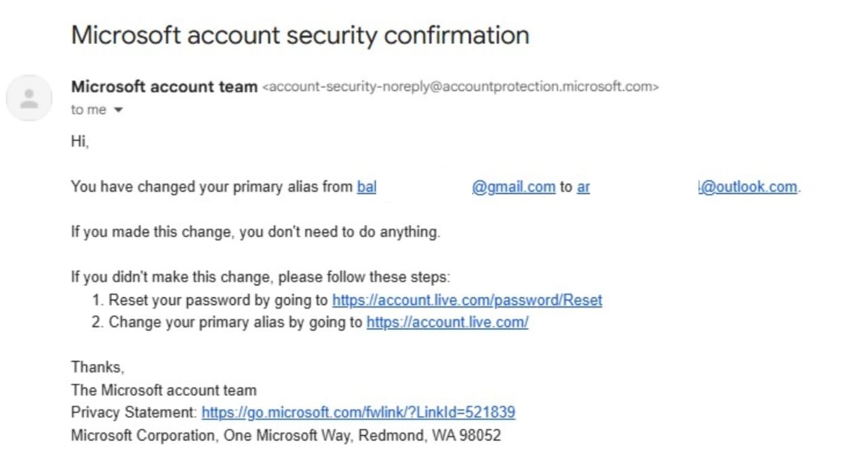
Task: Click the "@outlook.com" link text
Action: [748, 187]
